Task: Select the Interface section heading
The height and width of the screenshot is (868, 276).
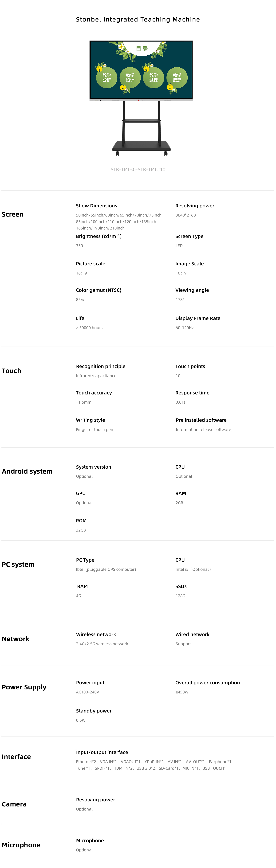Action: tap(16, 757)
